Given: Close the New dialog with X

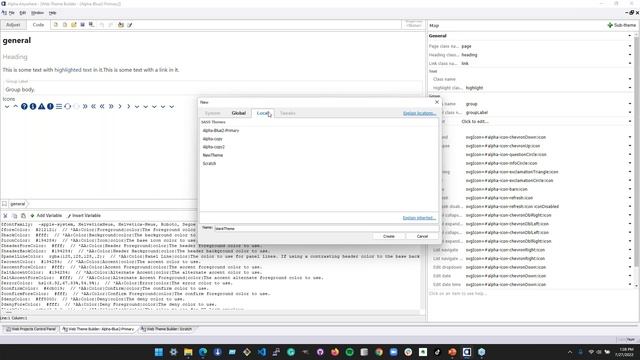Looking at the screenshot, I should (x=437, y=102).
